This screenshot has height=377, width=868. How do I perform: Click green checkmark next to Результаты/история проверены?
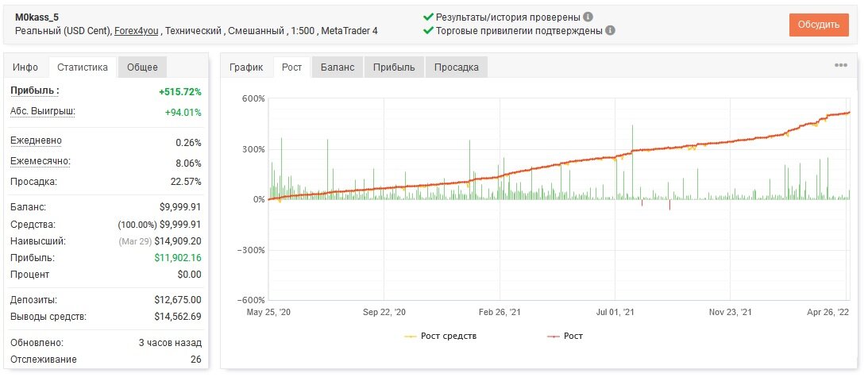tap(428, 17)
